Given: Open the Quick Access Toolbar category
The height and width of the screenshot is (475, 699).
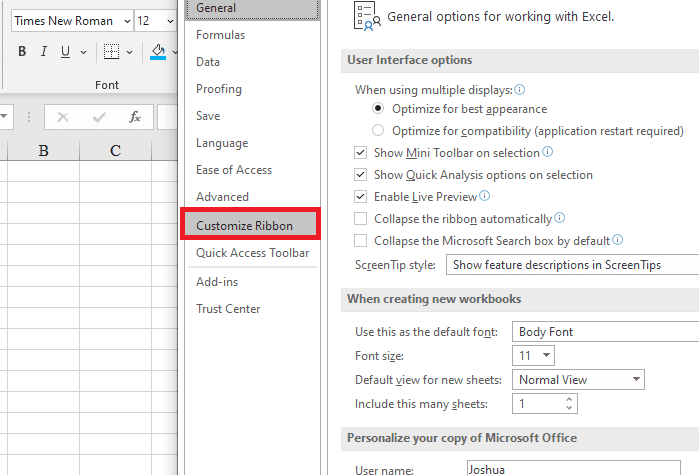Looking at the screenshot, I should click(x=252, y=253).
